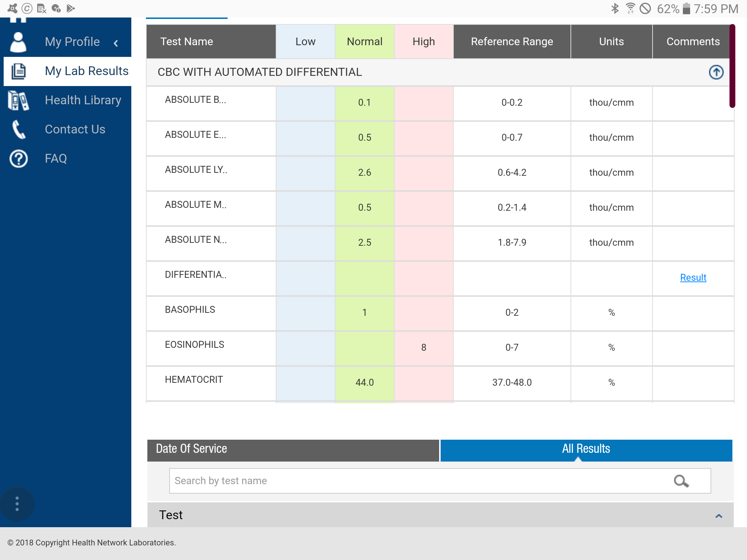Collapse the Test list chevron

pyautogui.click(x=719, y=516)
